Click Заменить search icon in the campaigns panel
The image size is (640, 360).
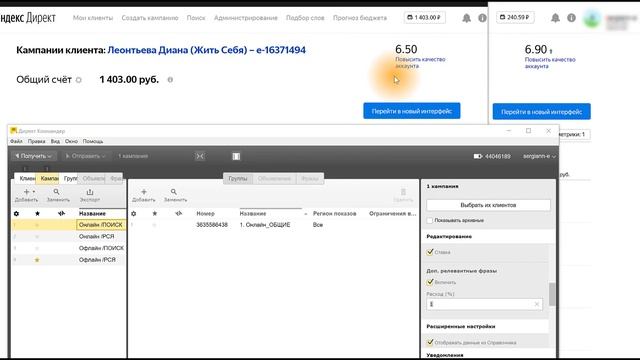(x=57, y=192)
